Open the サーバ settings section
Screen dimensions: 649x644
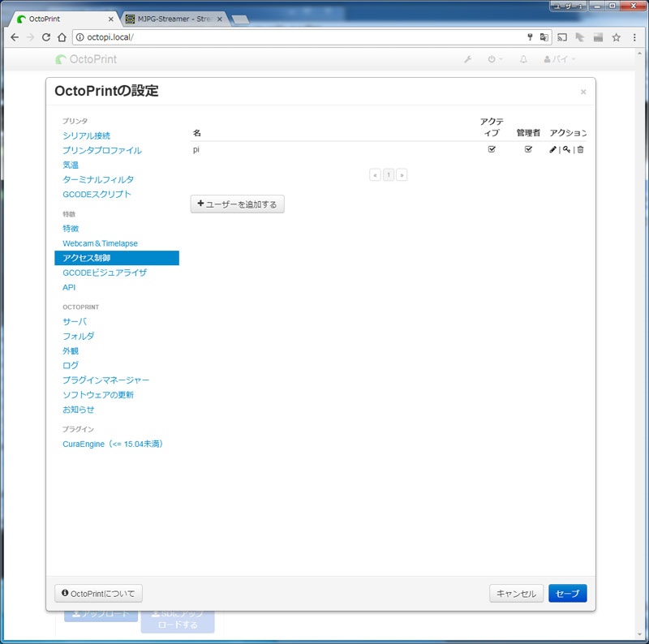75,321
